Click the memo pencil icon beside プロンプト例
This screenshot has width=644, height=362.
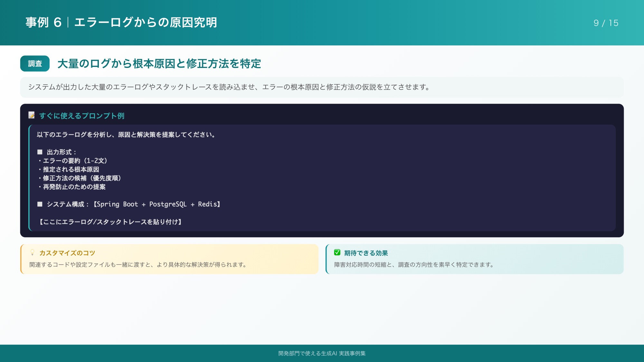[32, 115]
